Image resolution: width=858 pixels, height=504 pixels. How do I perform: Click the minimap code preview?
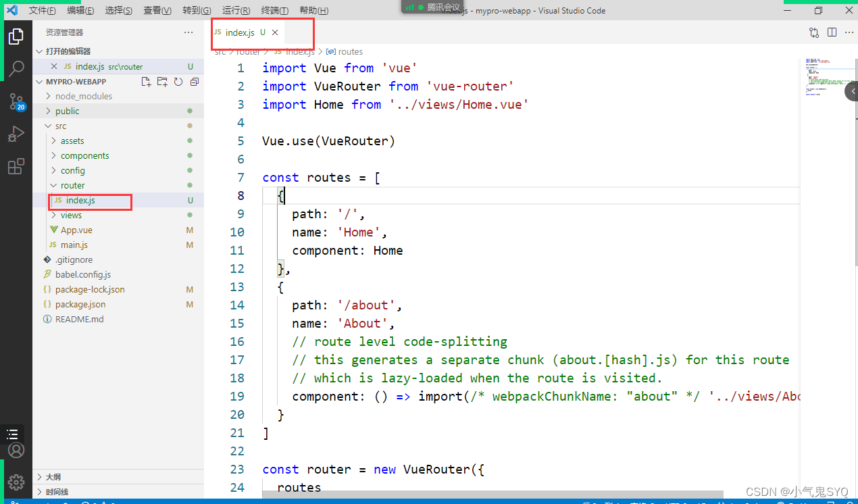pos(820,78)
